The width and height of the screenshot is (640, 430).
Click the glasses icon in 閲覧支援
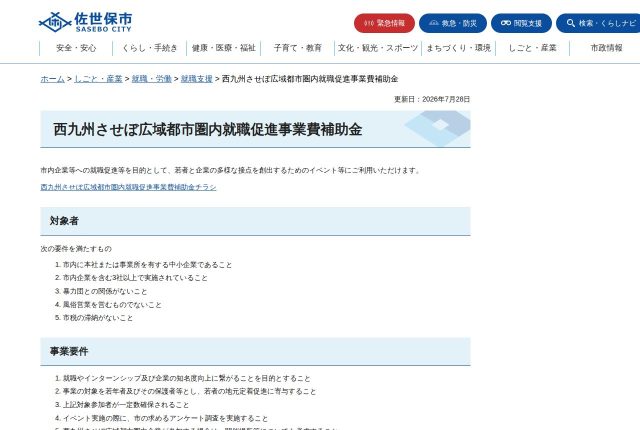[x=506, y=23]
